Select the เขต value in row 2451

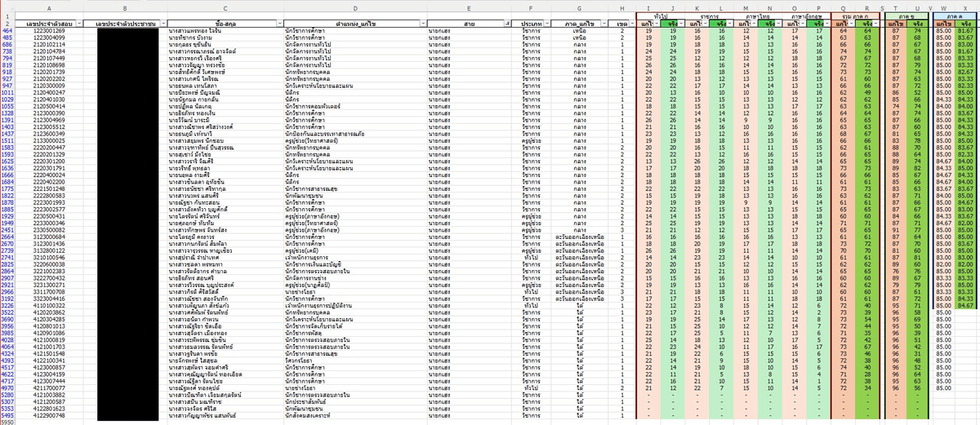point(621,230)
